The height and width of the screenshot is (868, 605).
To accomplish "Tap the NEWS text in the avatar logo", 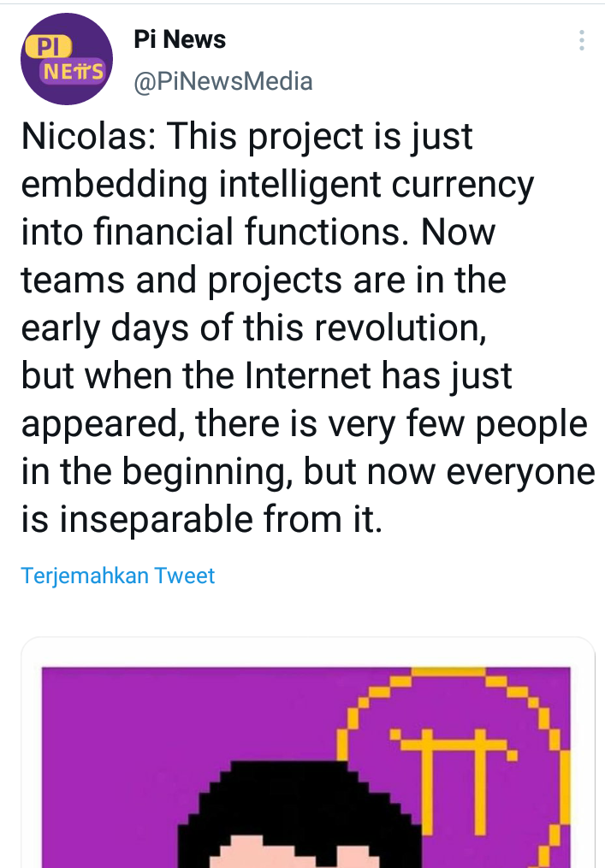I will pyautogui.click(x=73, y=71).
